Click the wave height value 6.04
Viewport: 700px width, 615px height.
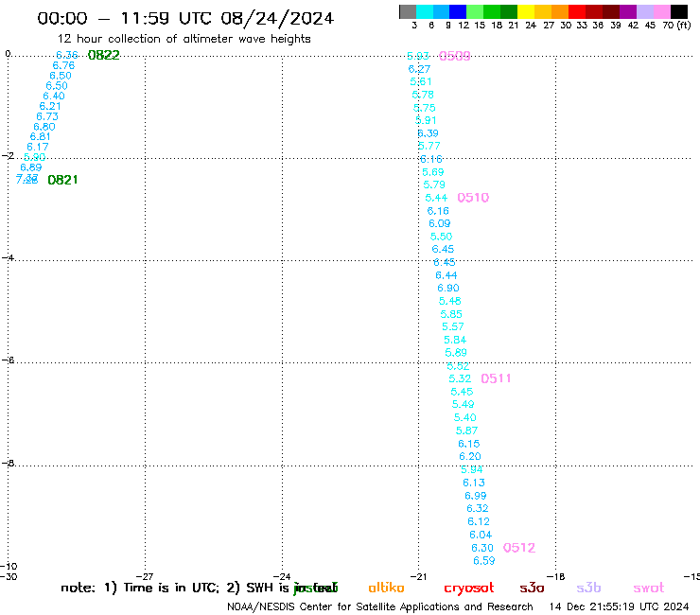(481, 535)
